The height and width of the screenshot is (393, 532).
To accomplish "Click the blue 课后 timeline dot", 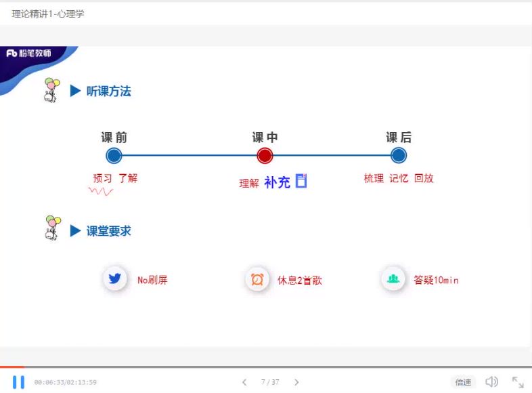I will [398, 156].
